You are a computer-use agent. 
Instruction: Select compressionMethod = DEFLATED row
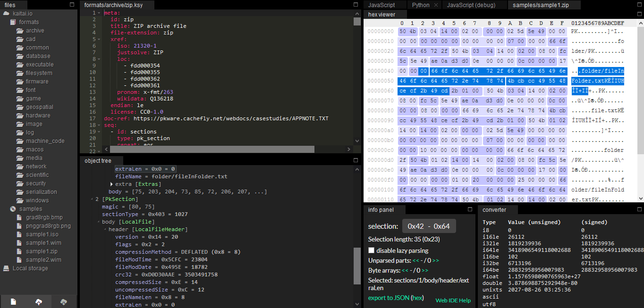tap(178, 252)
